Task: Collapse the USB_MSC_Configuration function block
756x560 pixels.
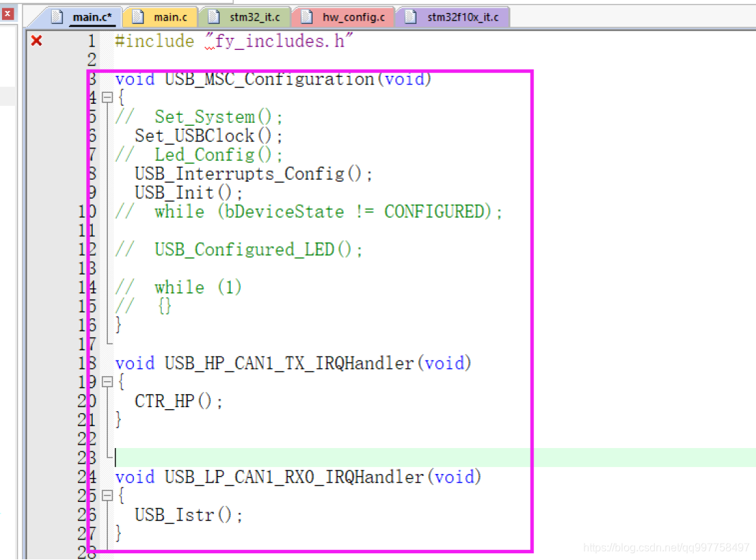Action: coord(107,98)
